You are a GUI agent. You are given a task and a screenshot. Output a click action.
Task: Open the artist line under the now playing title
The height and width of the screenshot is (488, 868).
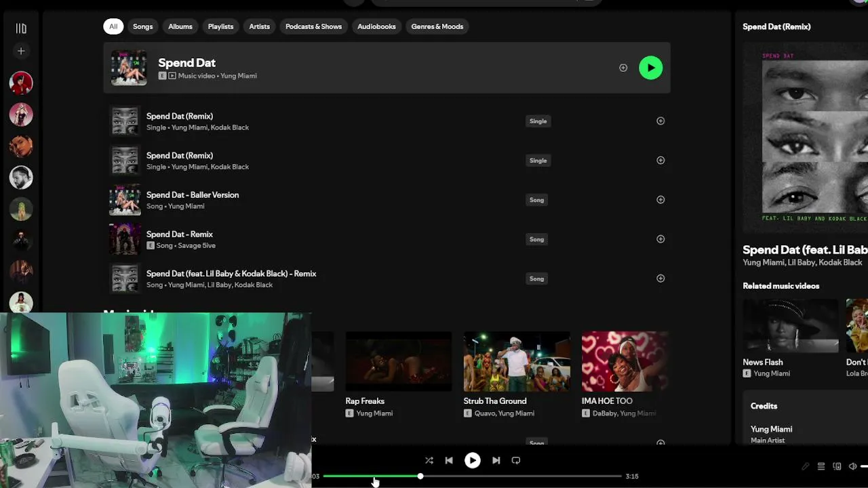coord(803,263)
